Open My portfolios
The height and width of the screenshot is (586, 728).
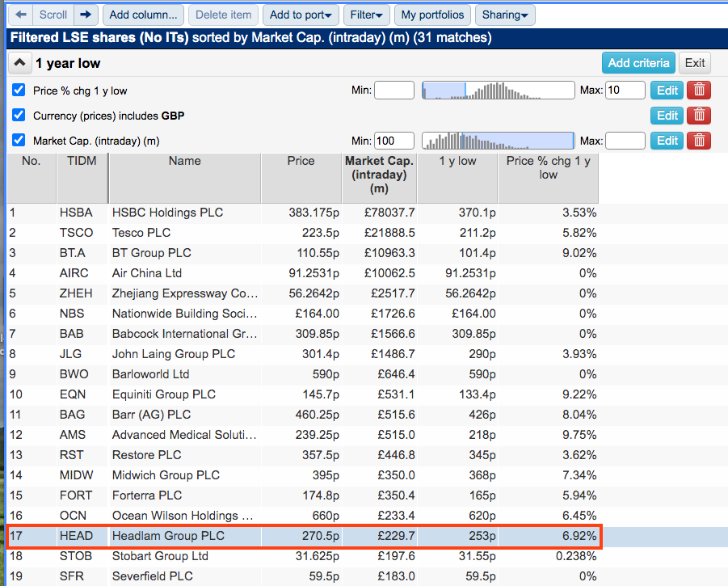432,15
